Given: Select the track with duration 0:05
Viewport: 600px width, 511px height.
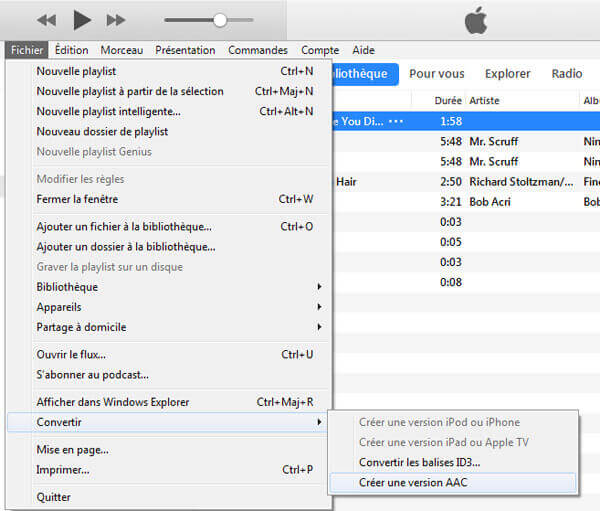Looking at the screenshot, I should tap(466, 242).
